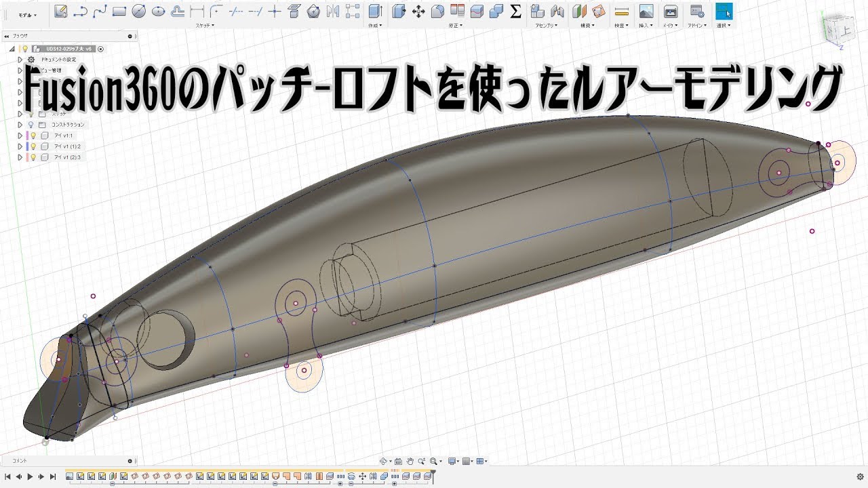
Task: Activate the Sketch Dimension tool
Action: pos(197,11)
